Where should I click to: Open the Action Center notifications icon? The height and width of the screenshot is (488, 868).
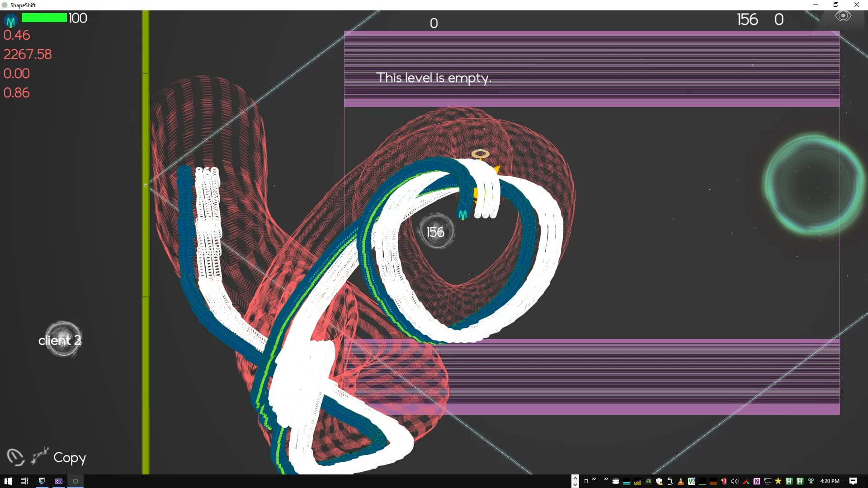pos(853,481)
